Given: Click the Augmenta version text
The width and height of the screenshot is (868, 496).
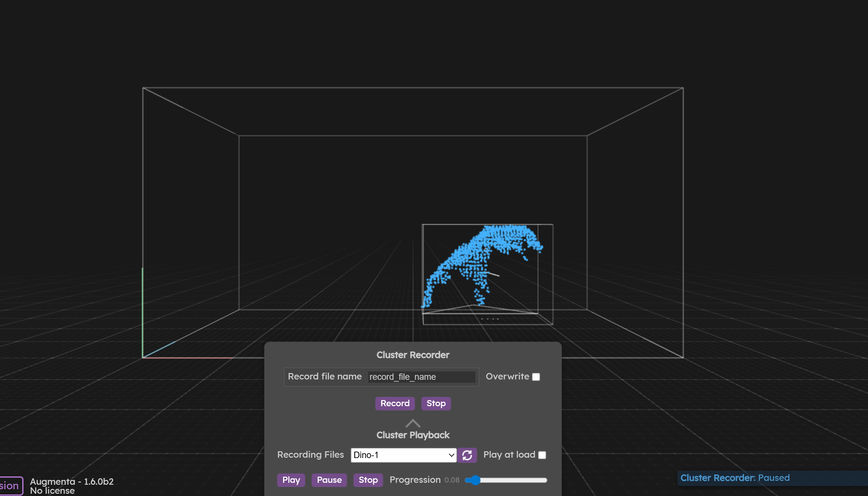Looking at the screenshot, I should pos(71,481).
